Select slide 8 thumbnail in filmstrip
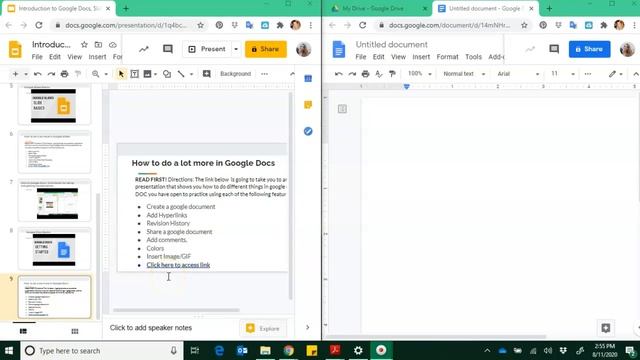Screen dimensions: 640x360 click(x=54, y=249)
